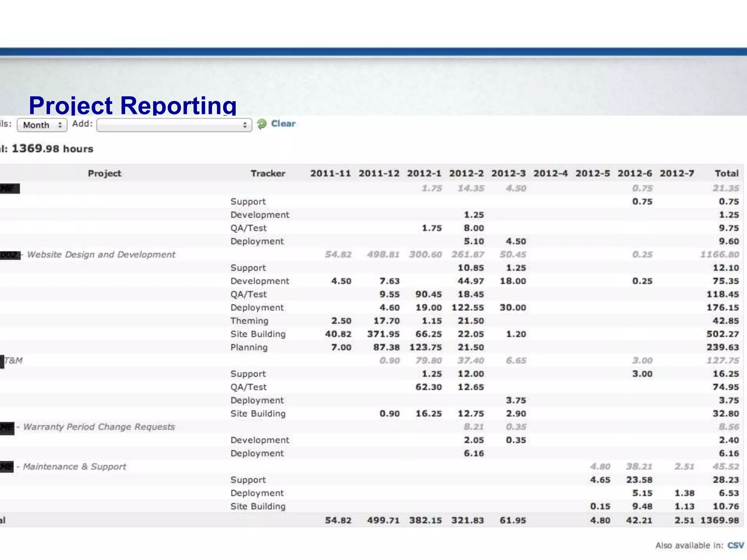
Task: Click the Total column header
Action: point(727,173)
